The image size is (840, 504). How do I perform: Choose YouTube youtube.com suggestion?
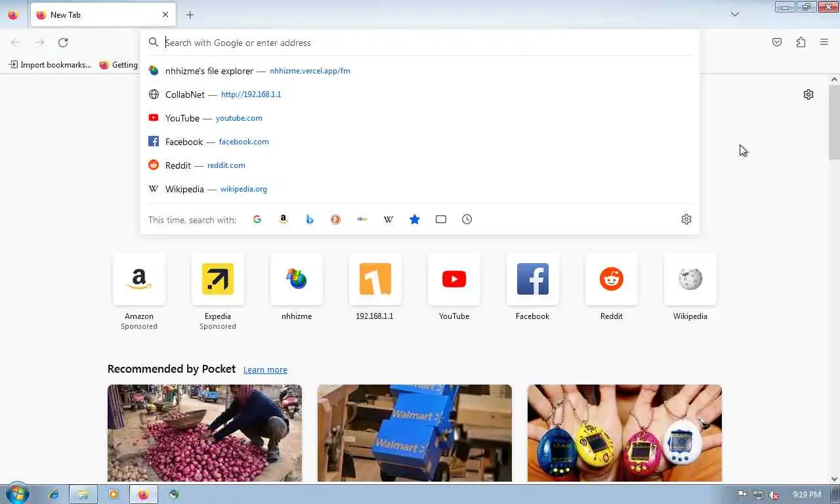click(420, 118)
